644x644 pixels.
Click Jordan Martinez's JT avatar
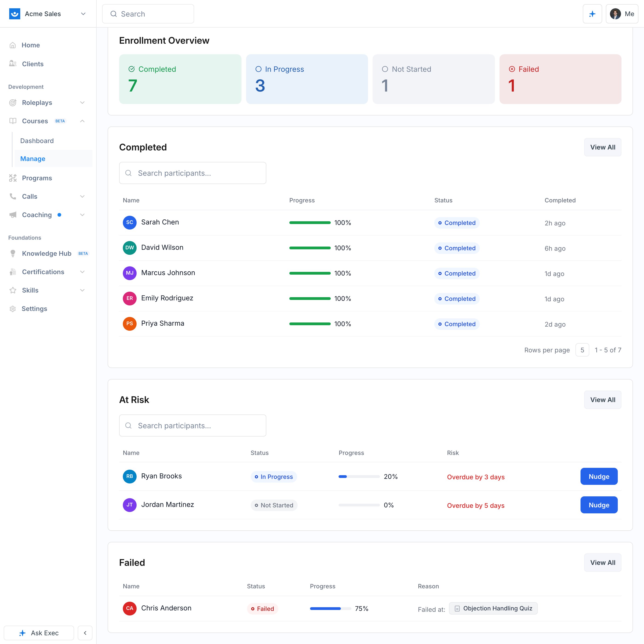coord(130,505)
